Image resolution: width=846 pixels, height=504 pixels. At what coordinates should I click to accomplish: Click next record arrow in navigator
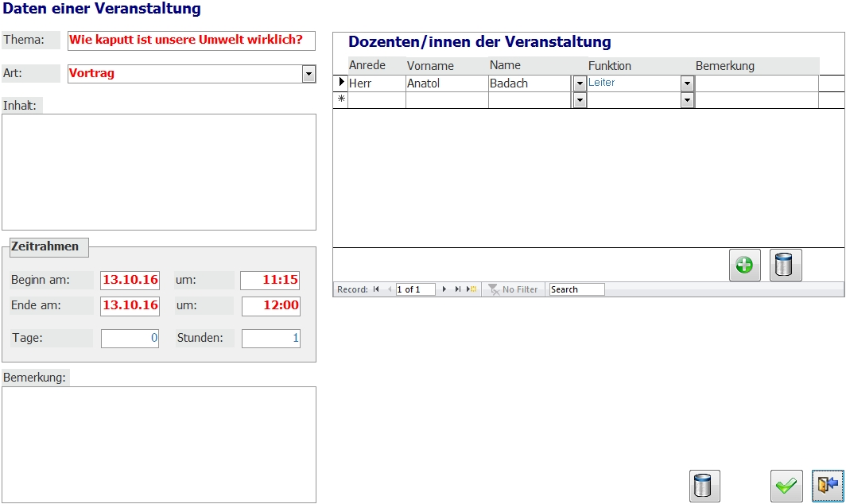tap(444, 290)
